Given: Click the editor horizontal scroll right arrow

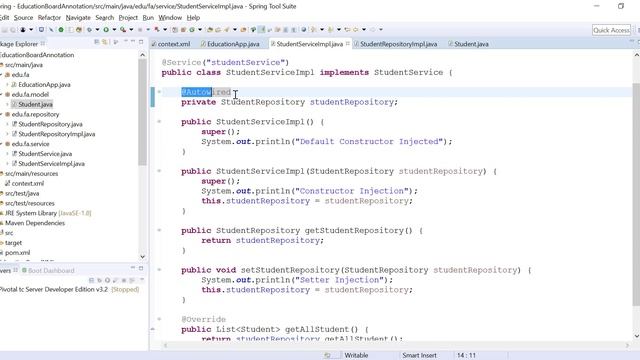Looking at the screenshot, I should [627, 345].
